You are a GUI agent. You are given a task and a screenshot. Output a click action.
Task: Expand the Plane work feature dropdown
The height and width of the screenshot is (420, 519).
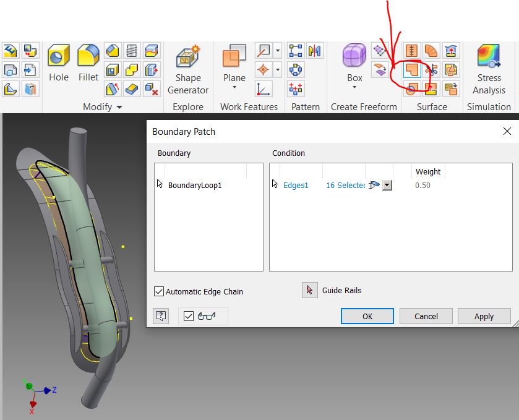[234, 88]
